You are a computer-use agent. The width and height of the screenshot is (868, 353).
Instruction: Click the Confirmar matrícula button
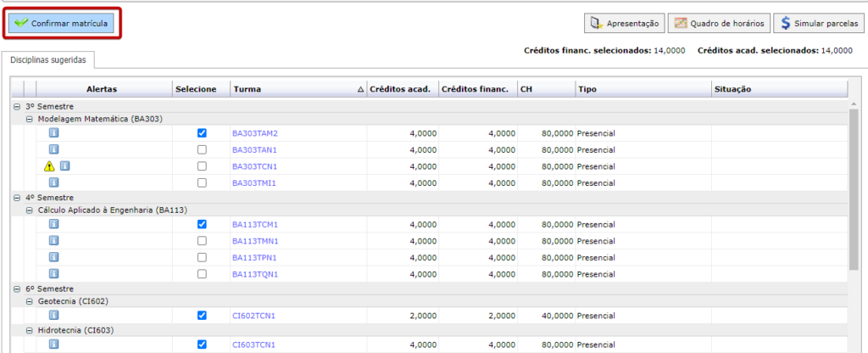(62, 24)
